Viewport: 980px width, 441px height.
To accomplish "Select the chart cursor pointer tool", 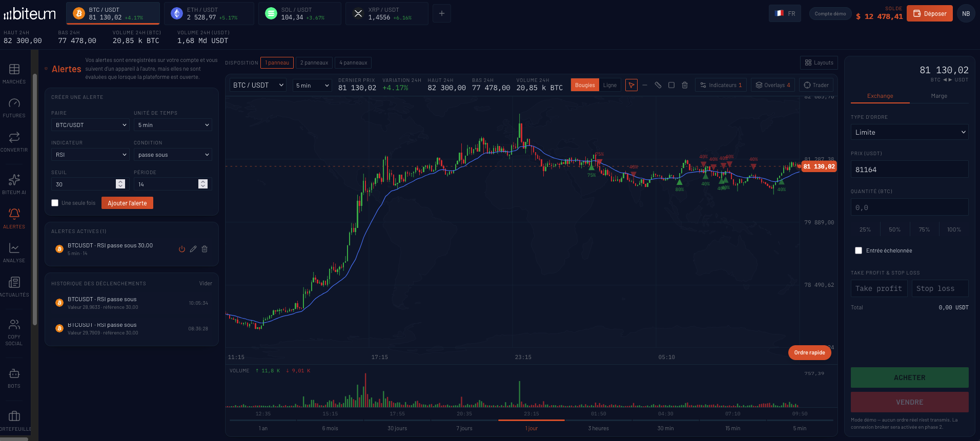I will 631,85.
